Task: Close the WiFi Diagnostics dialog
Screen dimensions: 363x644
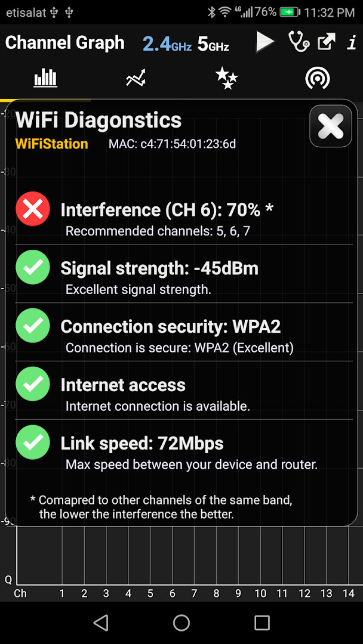Action: pos(331,126)
